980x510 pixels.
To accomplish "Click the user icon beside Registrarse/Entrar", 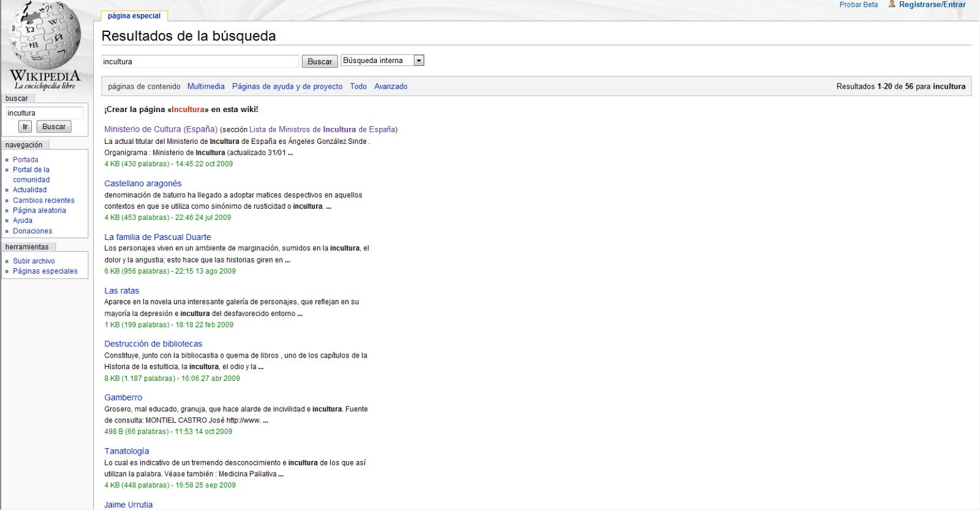I will pos(892,4).
